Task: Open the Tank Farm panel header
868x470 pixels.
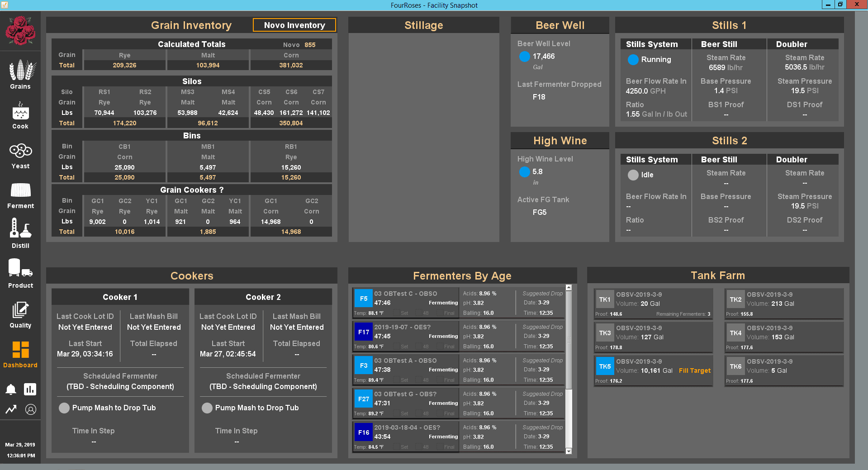Action: click(x=718, y=275)
